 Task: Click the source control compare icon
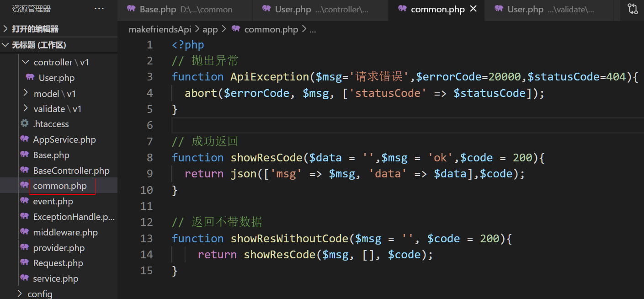pyautogui.click(x=632, y=9)
